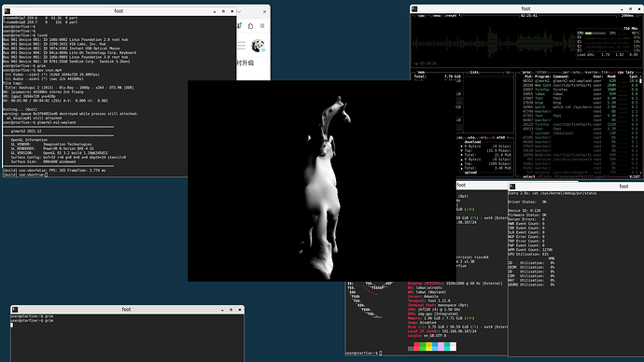Click Driver Status OK line in watch terminal
This screenshot has width=644, height=362.
[x=527, y=202]
